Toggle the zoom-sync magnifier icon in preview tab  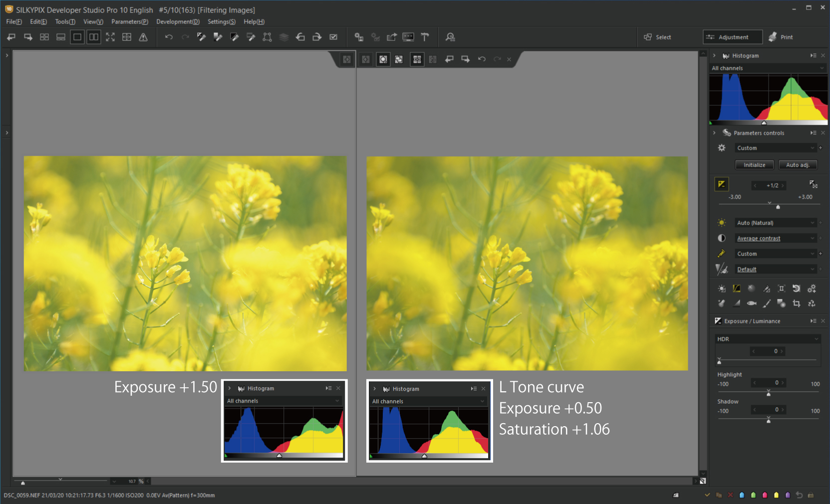pyautogui.click(x=383, y=59)
